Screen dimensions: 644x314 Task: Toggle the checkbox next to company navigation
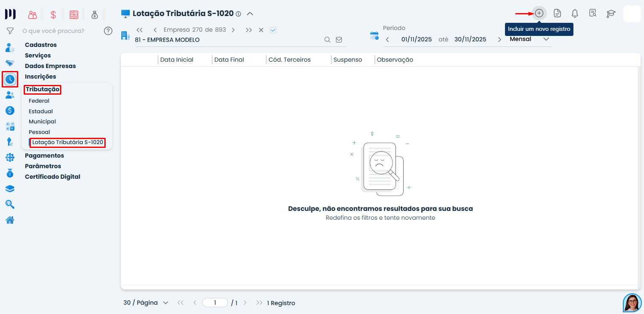(273, 30)
